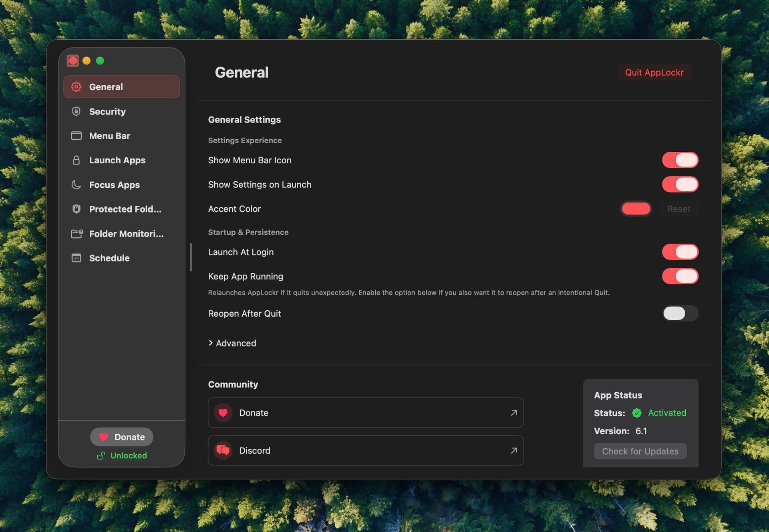Toggle Show Menu Bar Icon switch
The width and height of the screenshot is (769, 532).
pyautogui.click(x=680, y=160)
